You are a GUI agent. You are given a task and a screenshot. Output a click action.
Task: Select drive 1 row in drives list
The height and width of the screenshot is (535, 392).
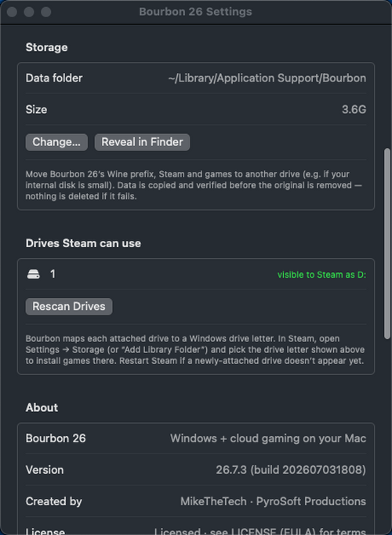(x=196, y=274)
